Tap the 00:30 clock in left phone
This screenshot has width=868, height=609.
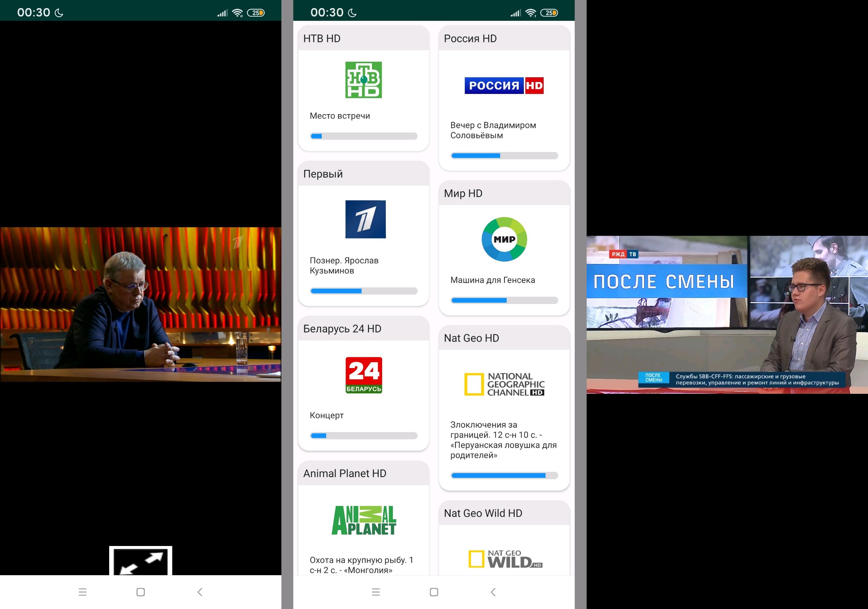tap(33, 13)
